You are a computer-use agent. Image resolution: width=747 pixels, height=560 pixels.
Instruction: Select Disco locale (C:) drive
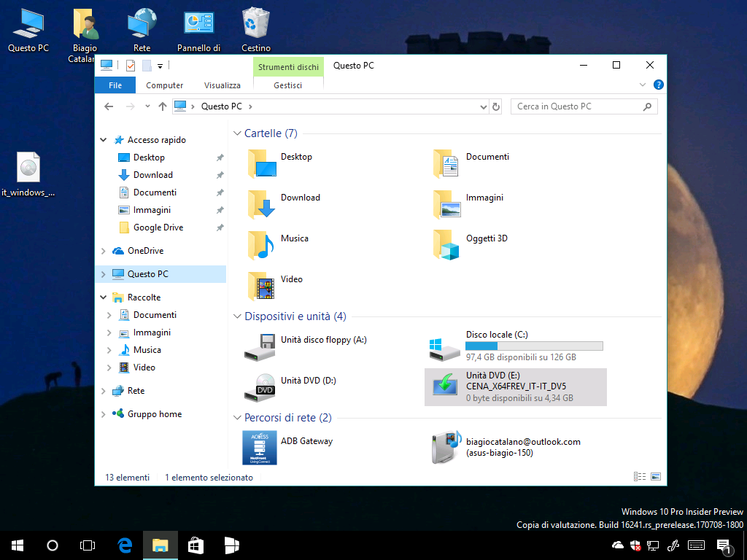click(516, 346)
